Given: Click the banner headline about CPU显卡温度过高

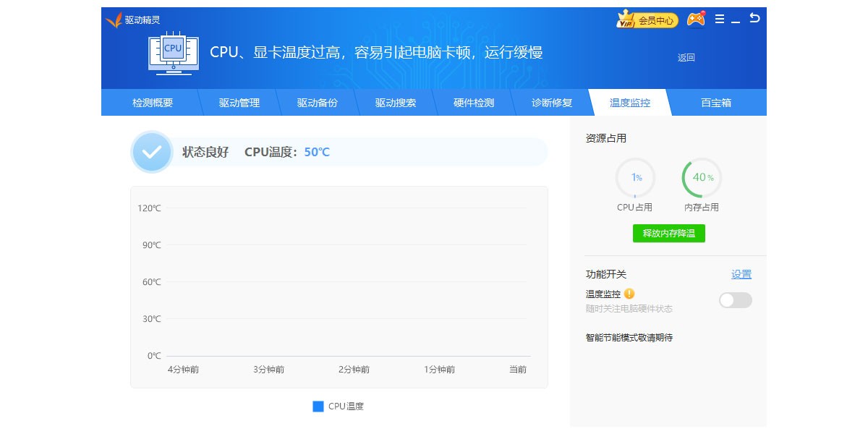Looking at the screenshot, I should [376, 52].
